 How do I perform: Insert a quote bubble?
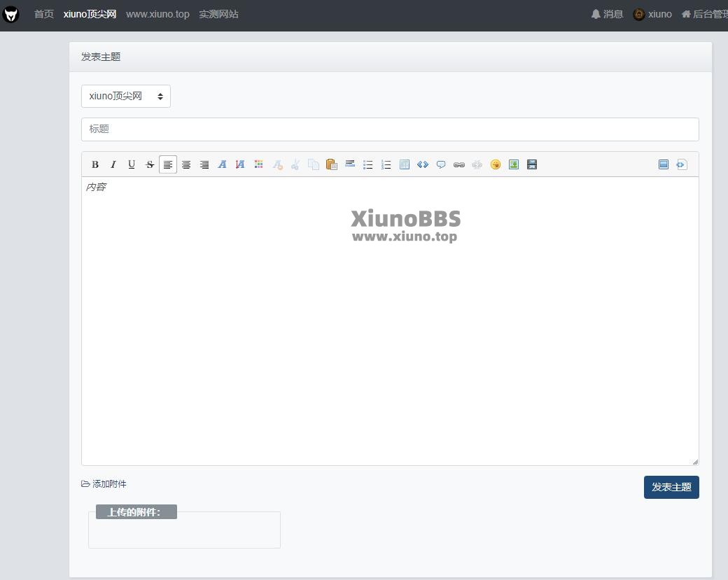[441, 164]
